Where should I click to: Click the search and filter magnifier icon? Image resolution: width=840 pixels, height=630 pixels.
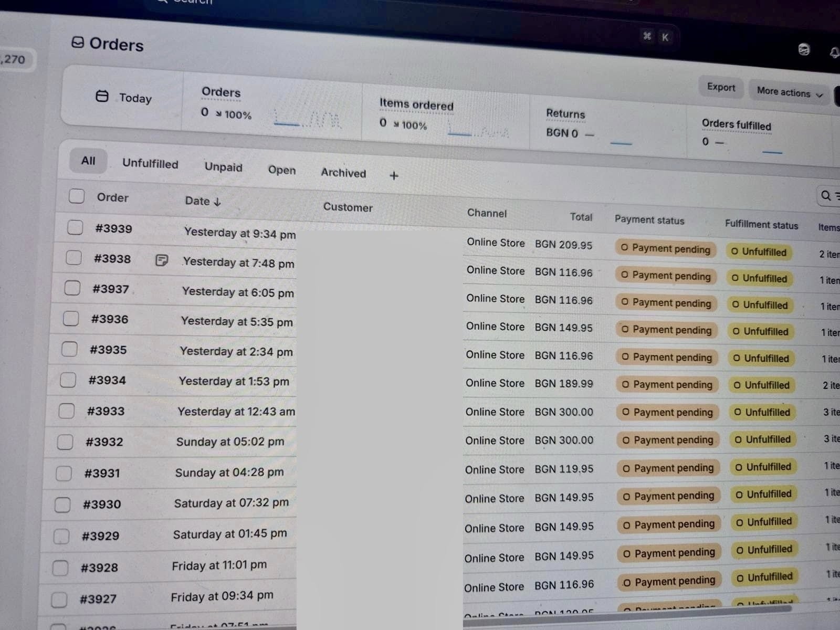coord(826,196)
